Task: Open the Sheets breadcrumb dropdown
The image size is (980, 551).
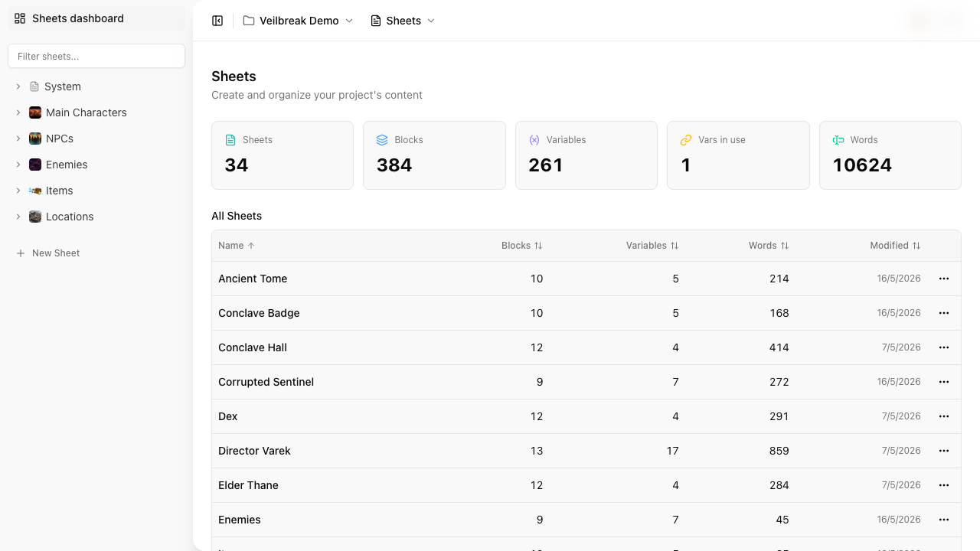Action: (403, 21)
